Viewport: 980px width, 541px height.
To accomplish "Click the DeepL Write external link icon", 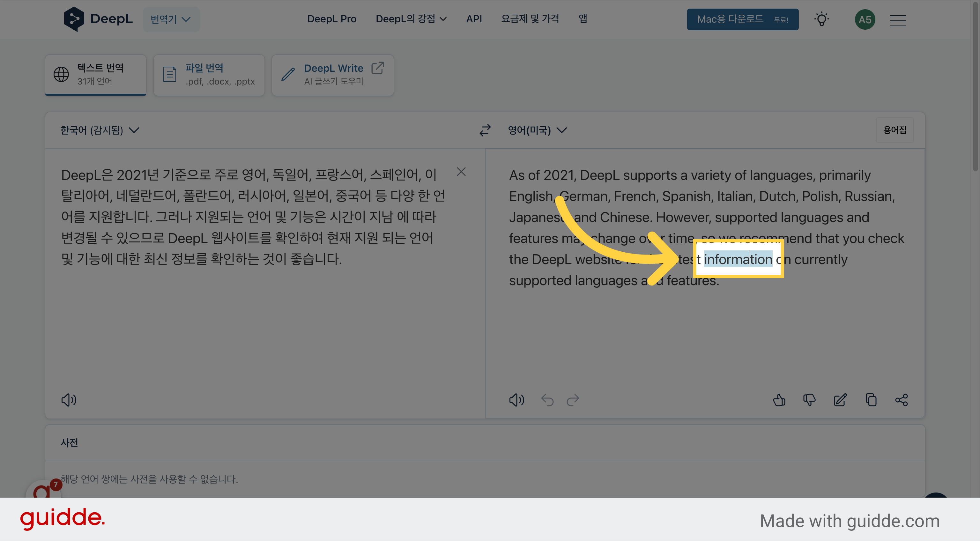I will (377, 68).
